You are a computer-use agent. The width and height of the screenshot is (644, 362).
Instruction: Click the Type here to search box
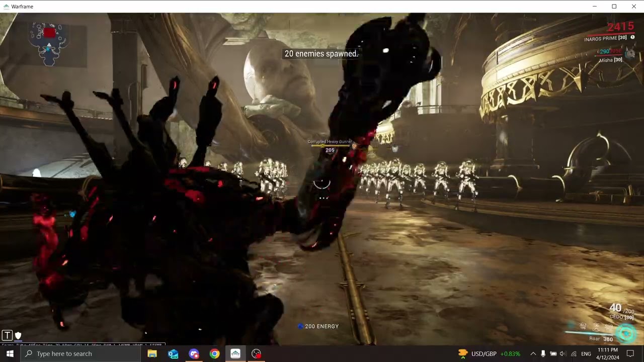80,353
